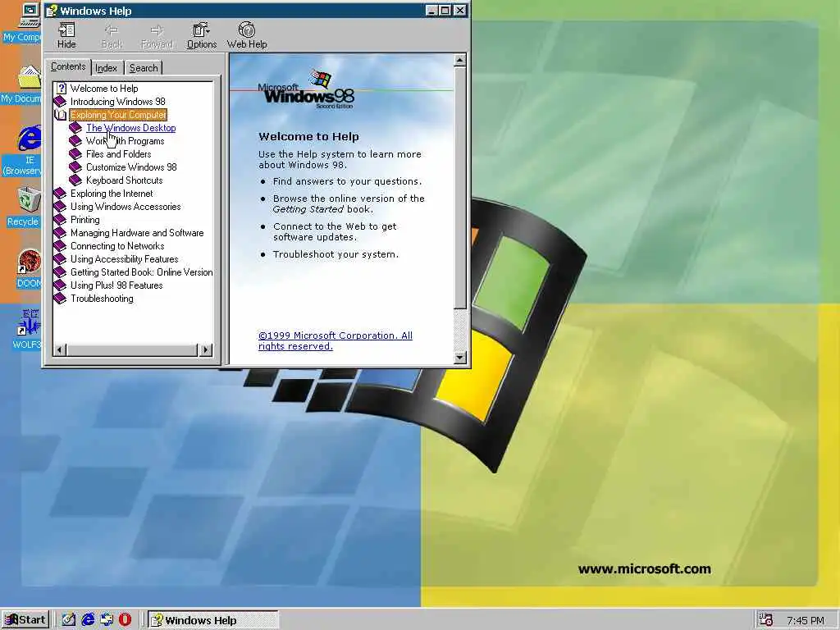This screenshot has height=630, width=840.
Task: Click the Windows Help taskbar button
Action: tap(212, 620)
